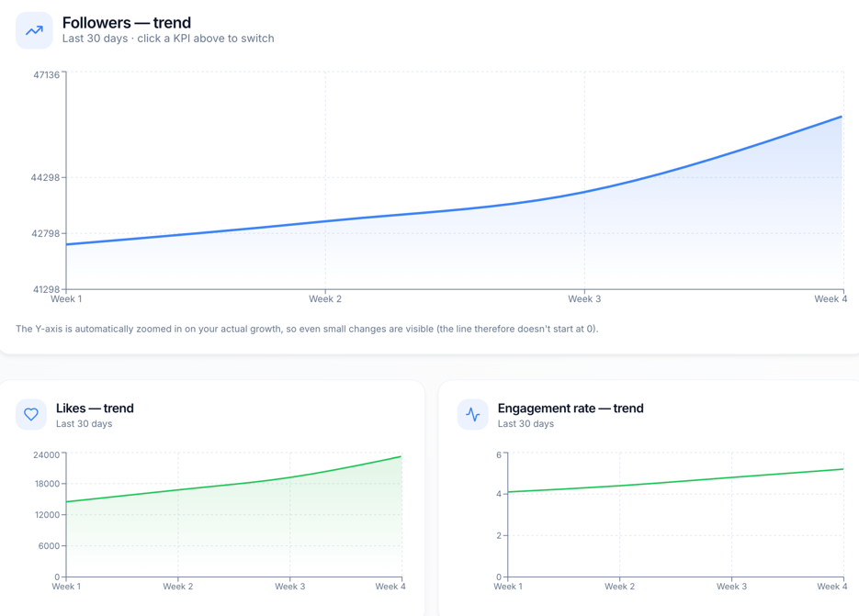The height and width of the screenshot is (616, 859).
Task: Click the Engagement rate line endpoint at Week 4
Action: pyautogui.click(x=842, y=469)
